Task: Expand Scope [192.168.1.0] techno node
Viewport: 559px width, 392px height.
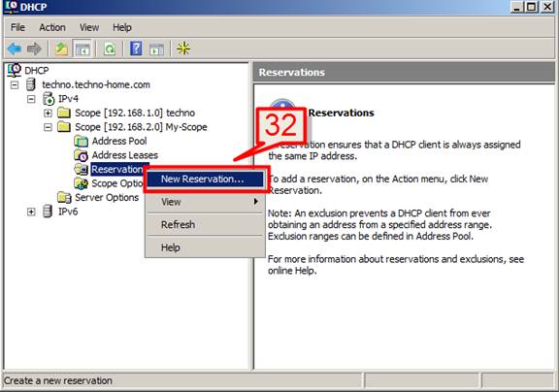Action: (x=48, y=113)
